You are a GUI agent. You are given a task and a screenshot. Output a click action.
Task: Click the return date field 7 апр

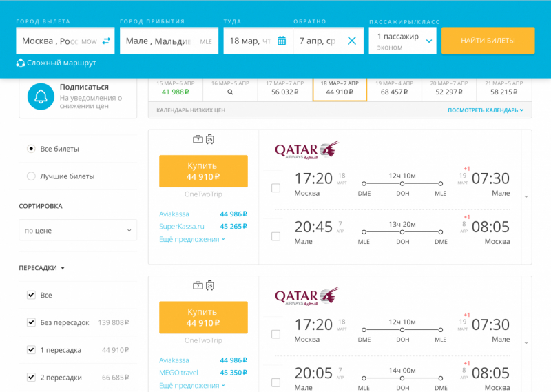329,41
